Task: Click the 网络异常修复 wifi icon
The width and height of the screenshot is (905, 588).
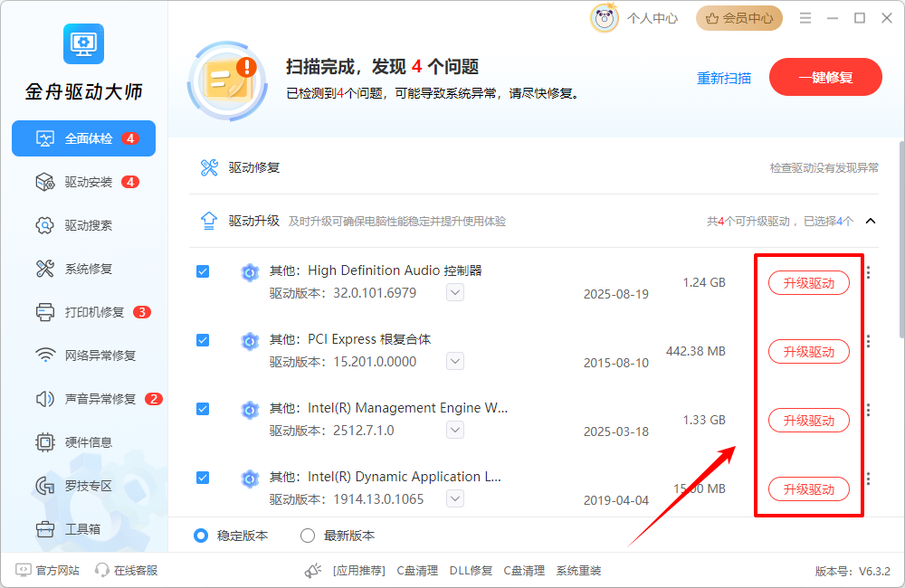Action: point(45,356)
